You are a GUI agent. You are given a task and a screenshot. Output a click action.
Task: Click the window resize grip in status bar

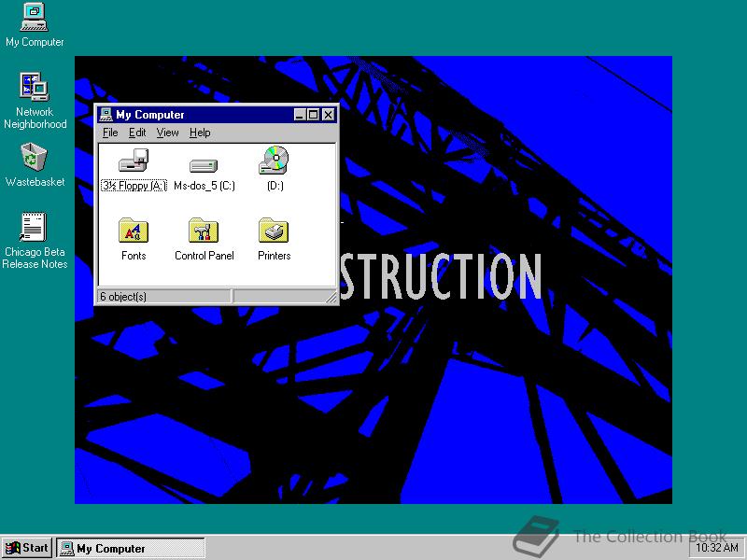coord(331,298)
